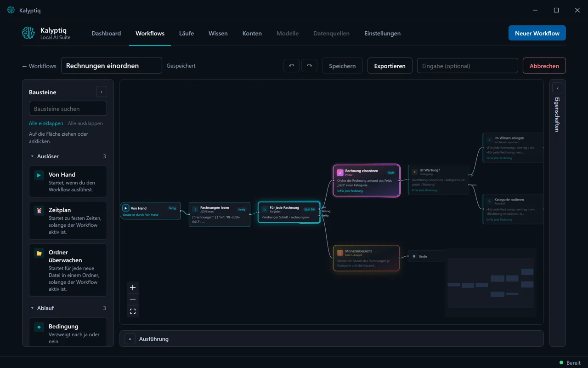The image size is (588, 368).
Task: Zoom out with the minus button
Action: tap(133, 299)
